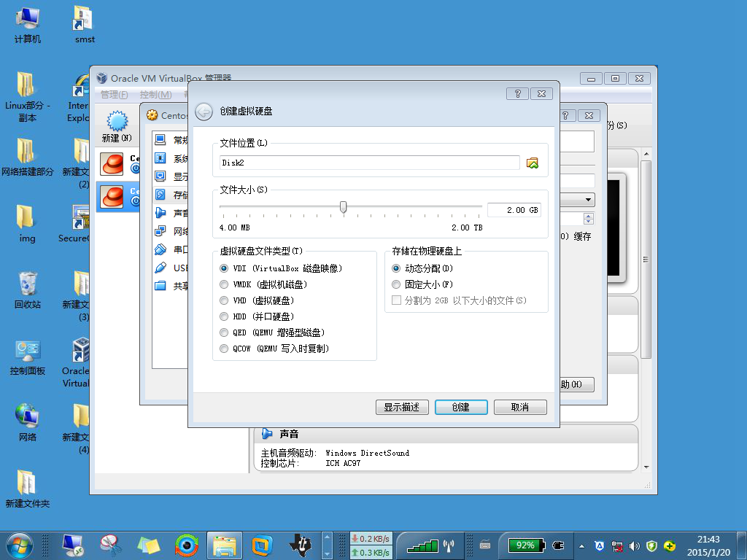Screen dimensions: 747x560
Task: Click the USB plug icon in settings list
Action: (x=160, y=268)
